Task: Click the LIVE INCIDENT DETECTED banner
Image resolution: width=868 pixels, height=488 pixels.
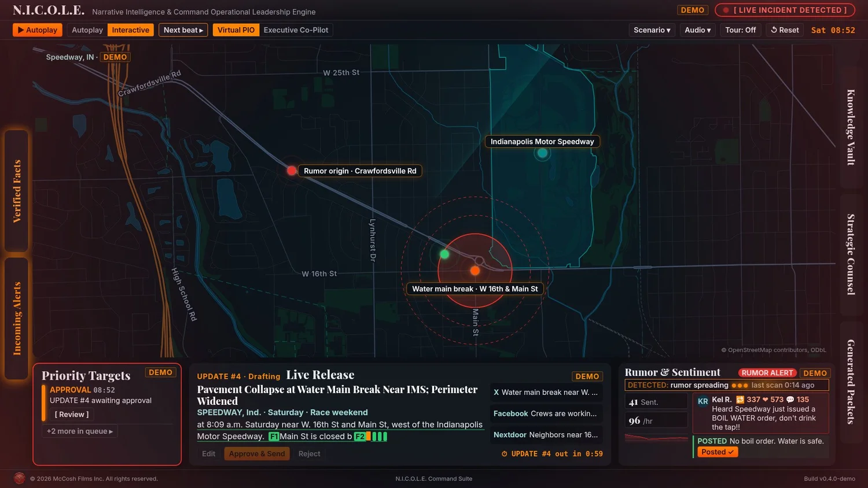Action: click(x=785, y=10)
